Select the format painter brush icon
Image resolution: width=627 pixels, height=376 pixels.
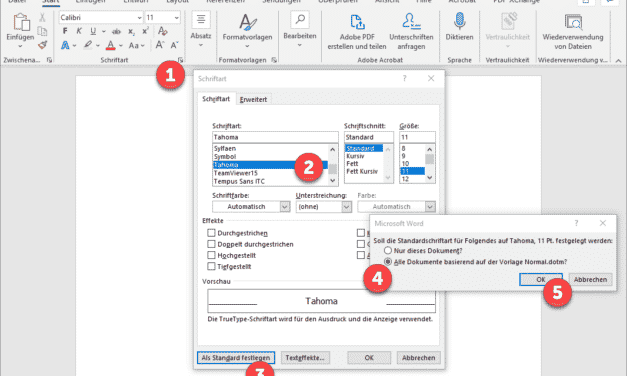(x=42, y=45)
